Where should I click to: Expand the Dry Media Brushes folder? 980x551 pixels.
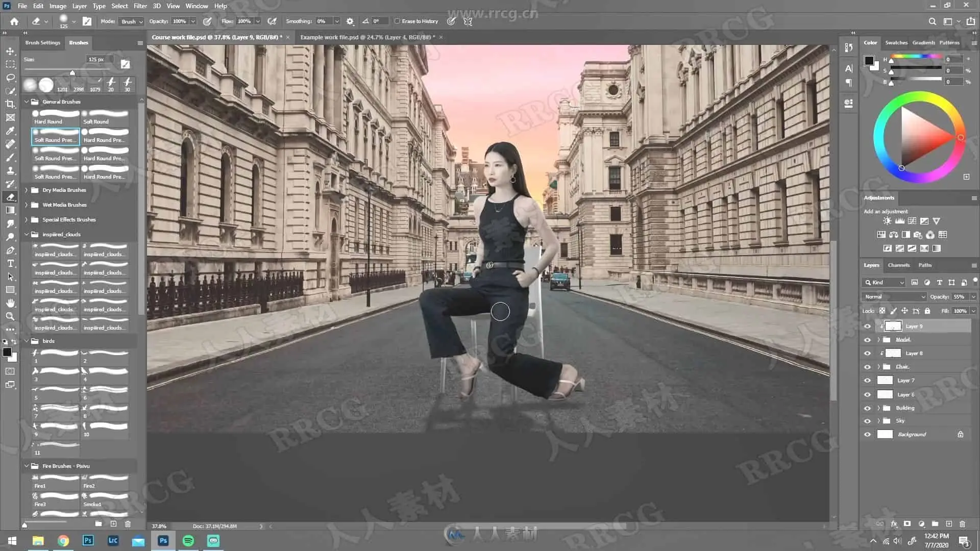click(27, 190)
